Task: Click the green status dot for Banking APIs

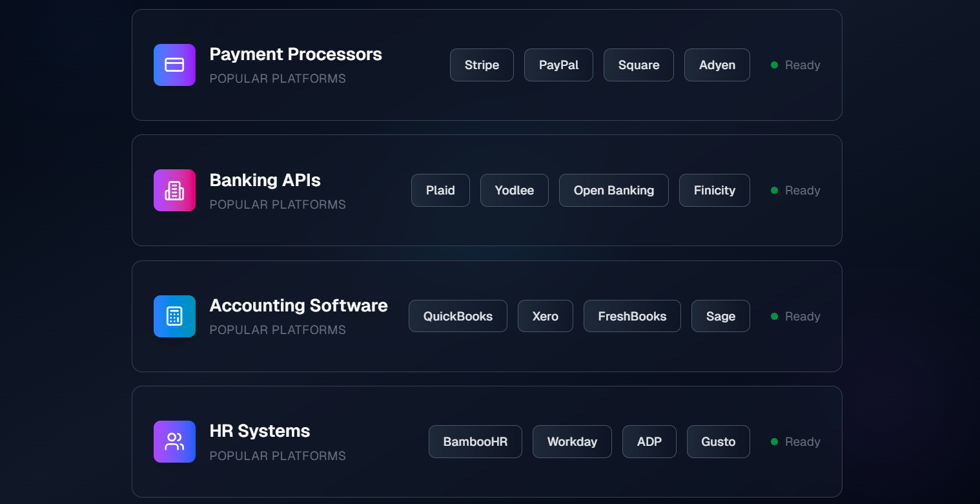Action: point(774,190)
